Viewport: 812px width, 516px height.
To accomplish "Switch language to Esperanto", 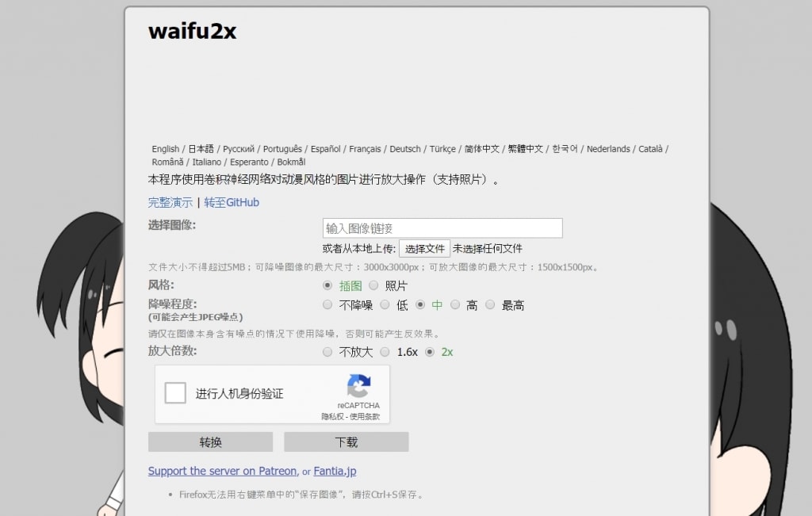I will 249,162.
